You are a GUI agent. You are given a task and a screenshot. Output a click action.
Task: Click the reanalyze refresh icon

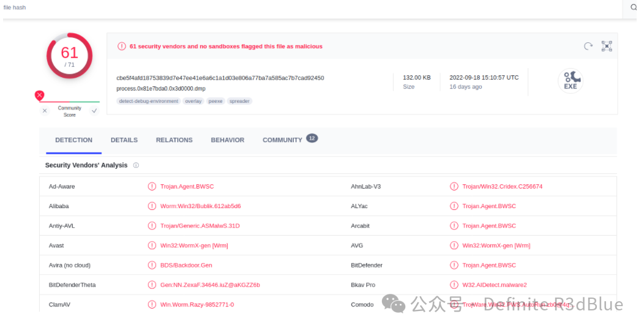pos(588,46)
